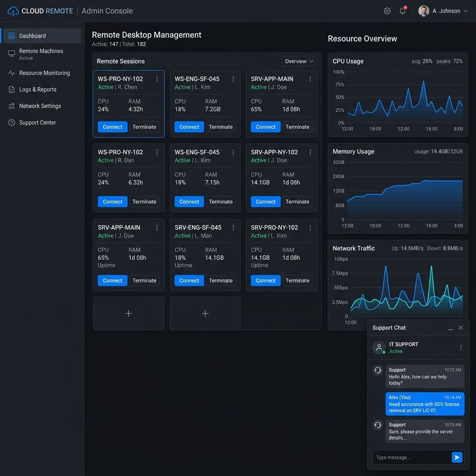Click the Cloud Remote logo icon
The width and height of the screenshot is (476, 476).
click(13, 11)
